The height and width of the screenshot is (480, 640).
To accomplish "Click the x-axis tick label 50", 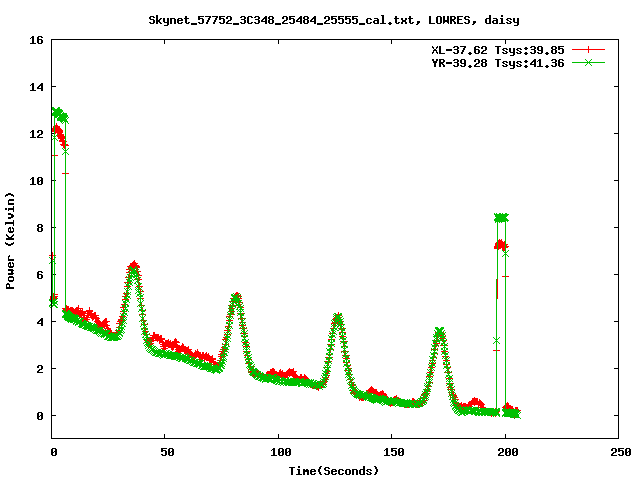I will (x=167, y=452).
